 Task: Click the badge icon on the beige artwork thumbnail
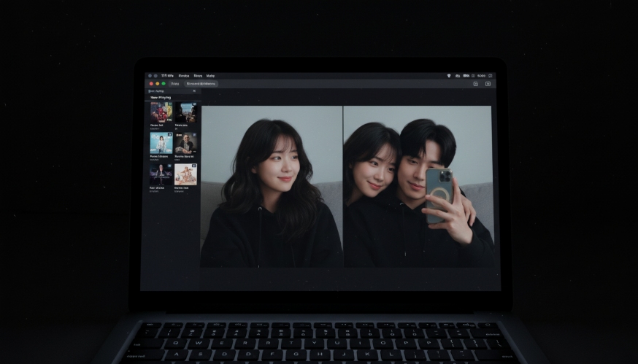[x=193, y=166]
